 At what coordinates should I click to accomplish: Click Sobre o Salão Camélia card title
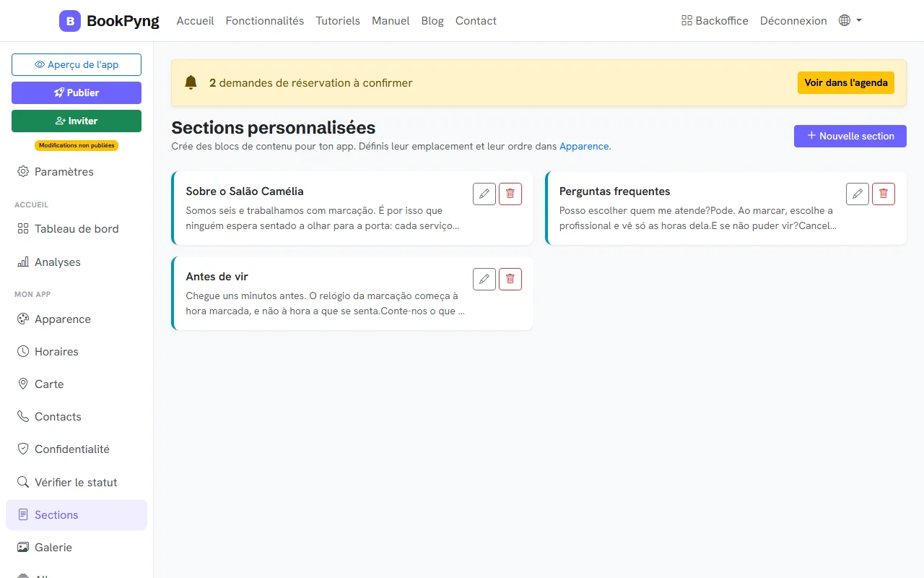tap(245, 191)
